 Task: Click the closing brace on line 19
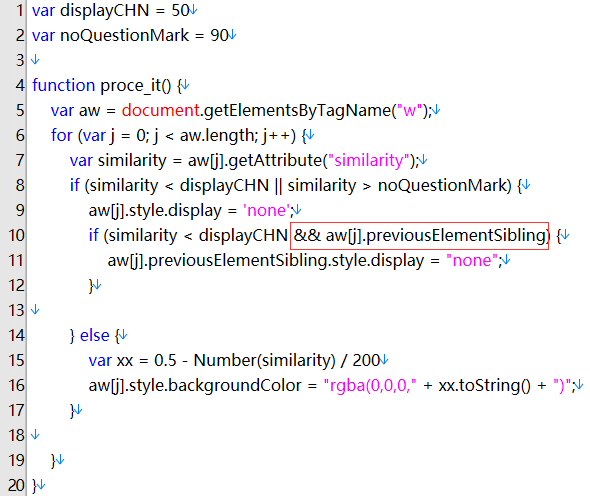(53, 460)
